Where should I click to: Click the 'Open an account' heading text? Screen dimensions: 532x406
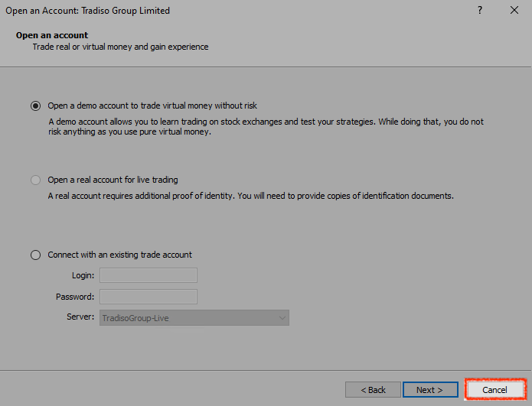52,35
